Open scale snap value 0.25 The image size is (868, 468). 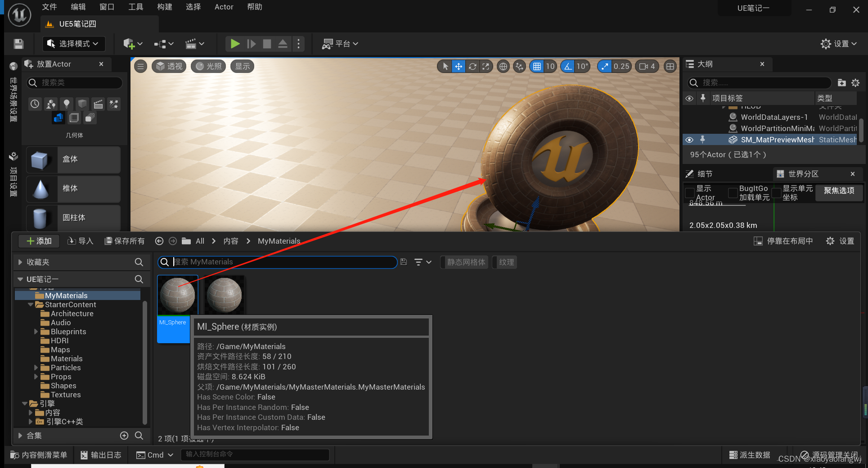(621, 67)
